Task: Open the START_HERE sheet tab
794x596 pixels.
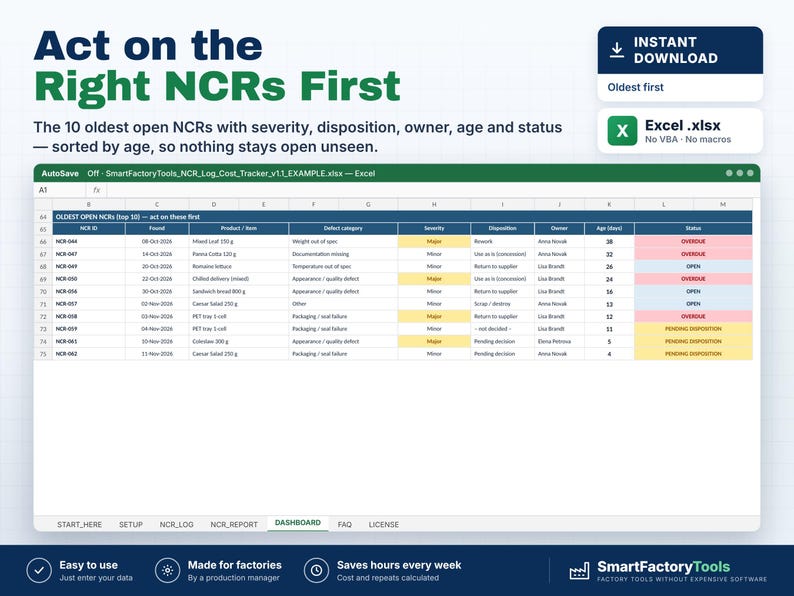Action: tap(80, 525)
